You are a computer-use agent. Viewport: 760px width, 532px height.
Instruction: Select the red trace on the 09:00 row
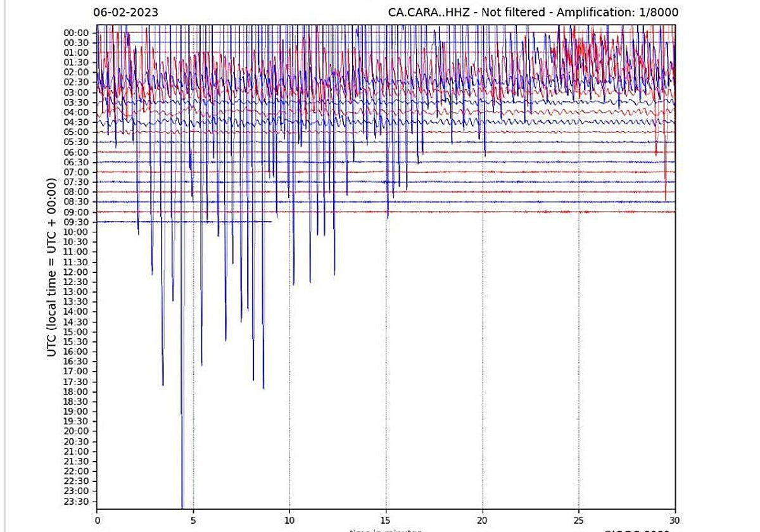click(380, 213)
